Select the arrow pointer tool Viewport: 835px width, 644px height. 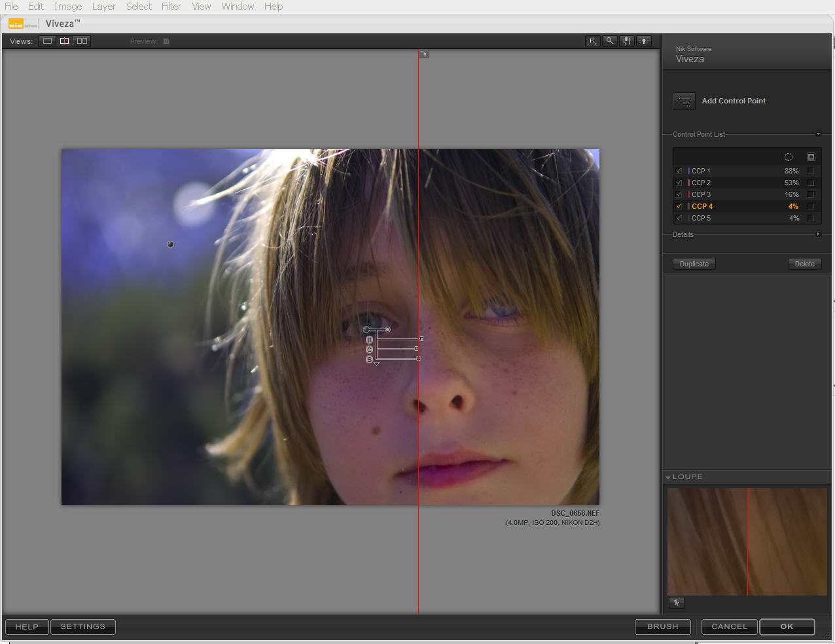tap(592, 41)
